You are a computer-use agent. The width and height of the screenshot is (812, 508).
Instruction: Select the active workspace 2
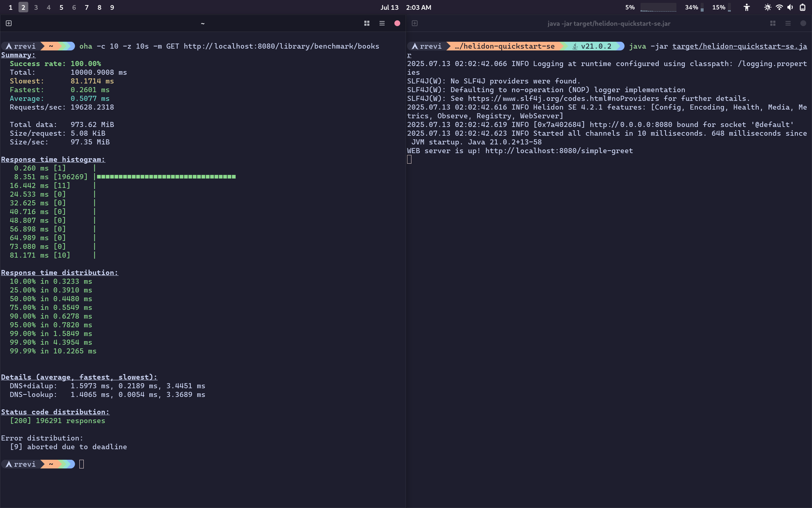click(x=23, y=7)
